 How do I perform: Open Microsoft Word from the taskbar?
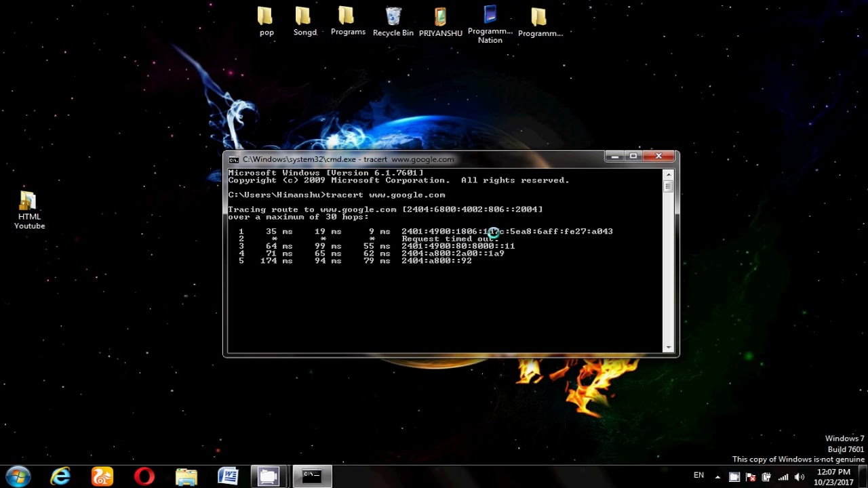tap(228, 476)
